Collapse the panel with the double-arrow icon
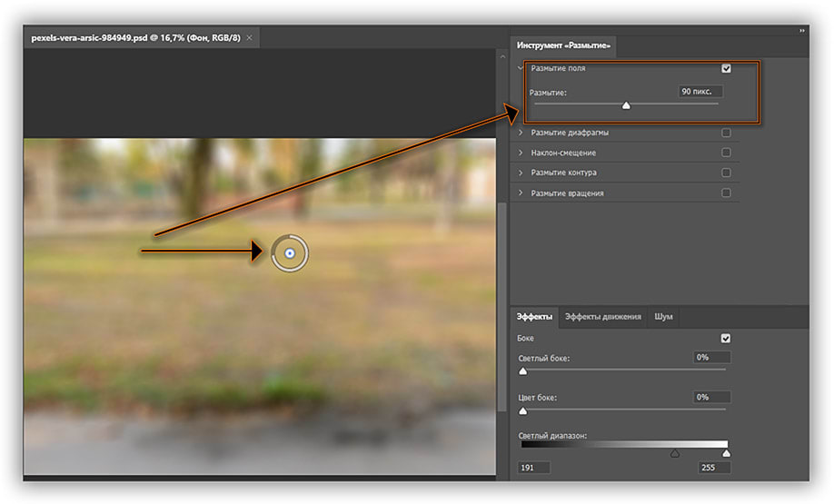Viewport: 834px width, 504px height. pyautogui.click(x=801, y=30)
